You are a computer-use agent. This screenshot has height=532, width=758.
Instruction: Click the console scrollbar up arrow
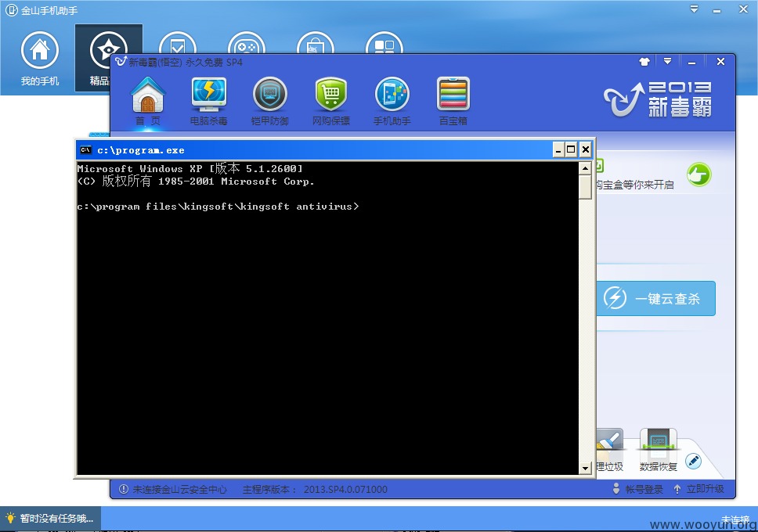(x=585, y=168)
